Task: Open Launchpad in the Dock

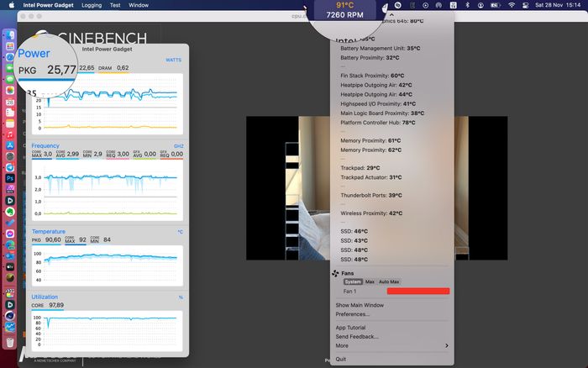Action: (x=10, y=46)
